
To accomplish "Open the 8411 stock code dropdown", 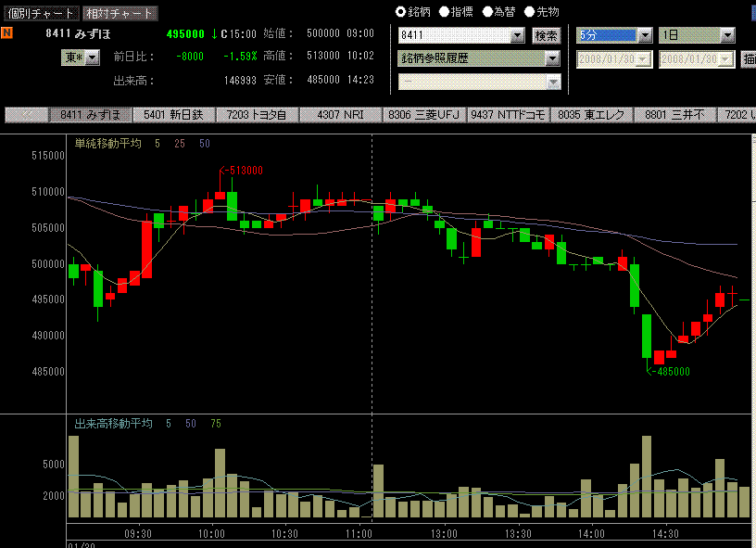I will click(x=517, y=35).
